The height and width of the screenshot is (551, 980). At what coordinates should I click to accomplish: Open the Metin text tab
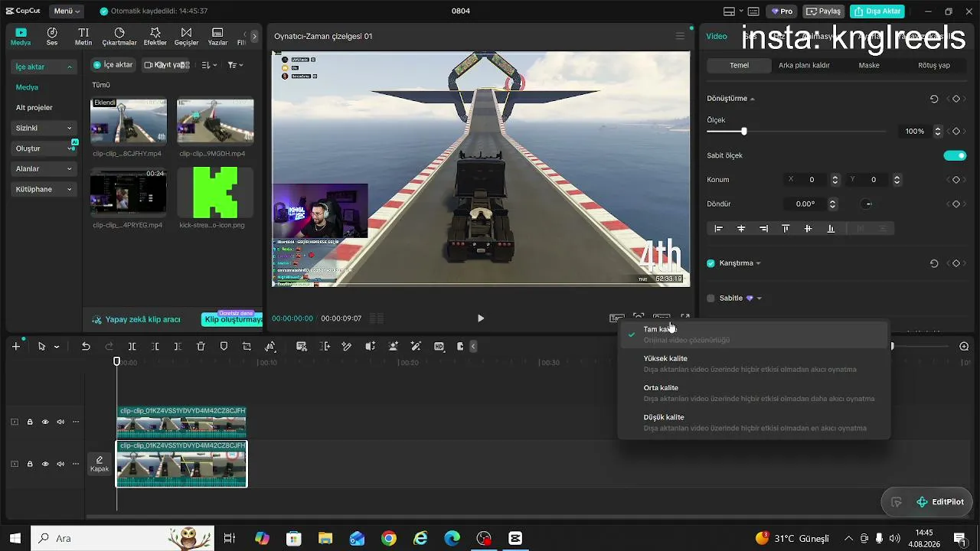tap(83, 37)
